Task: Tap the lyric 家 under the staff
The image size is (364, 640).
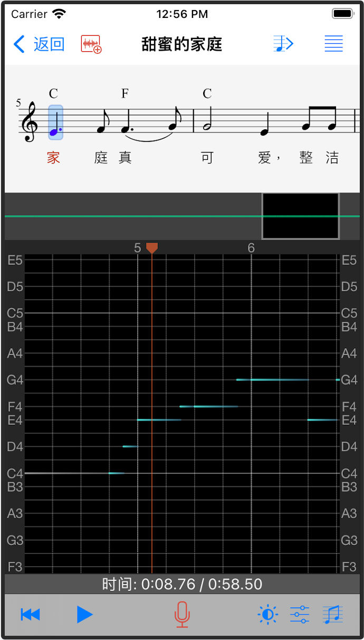Action: [x=54, y=158]
